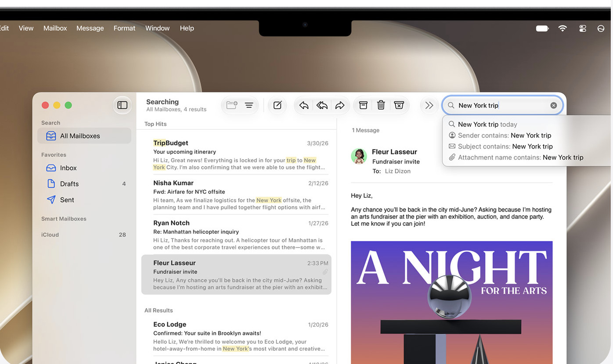Compose a new message
Viewport: 613px width, 364px height.
(x=277, y=105)
